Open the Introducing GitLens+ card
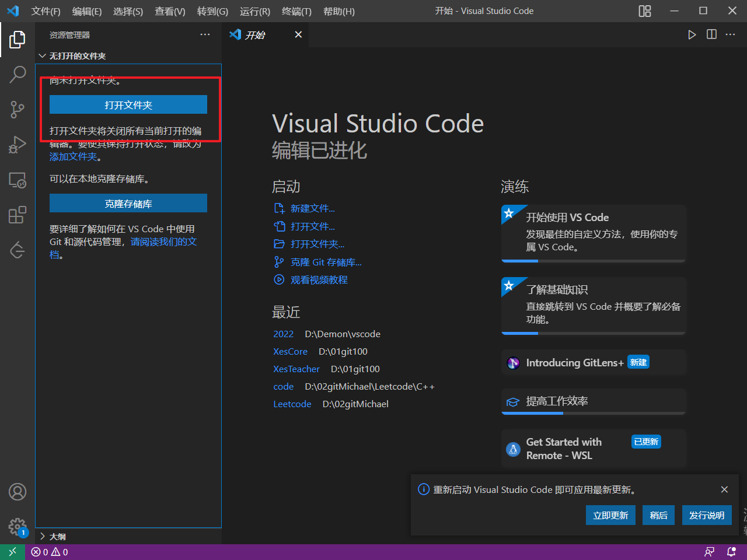The height and width of the screenshot is (560, 747). tap(594, 363)
